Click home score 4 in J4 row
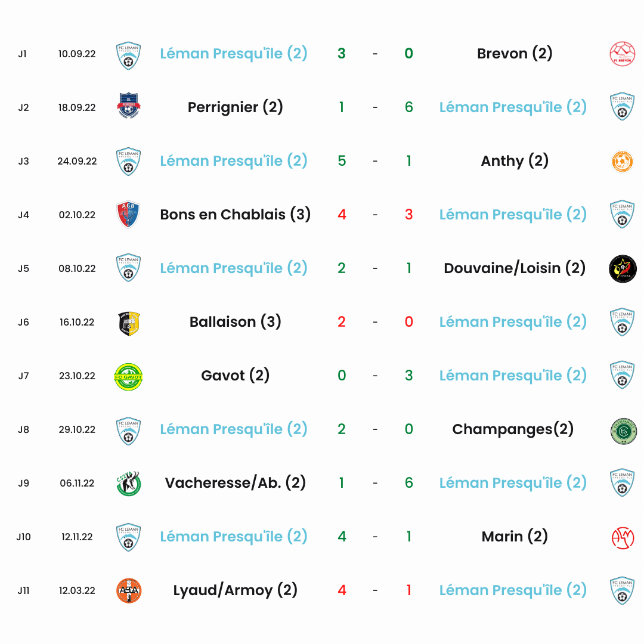644x644 pixels. pos(342,215)
